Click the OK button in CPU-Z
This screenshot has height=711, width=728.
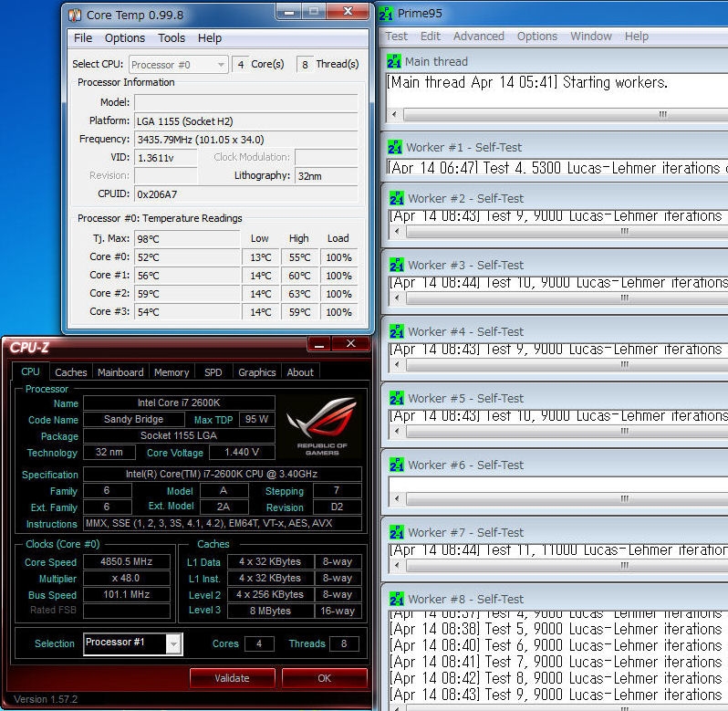click(x=325, y=678)
